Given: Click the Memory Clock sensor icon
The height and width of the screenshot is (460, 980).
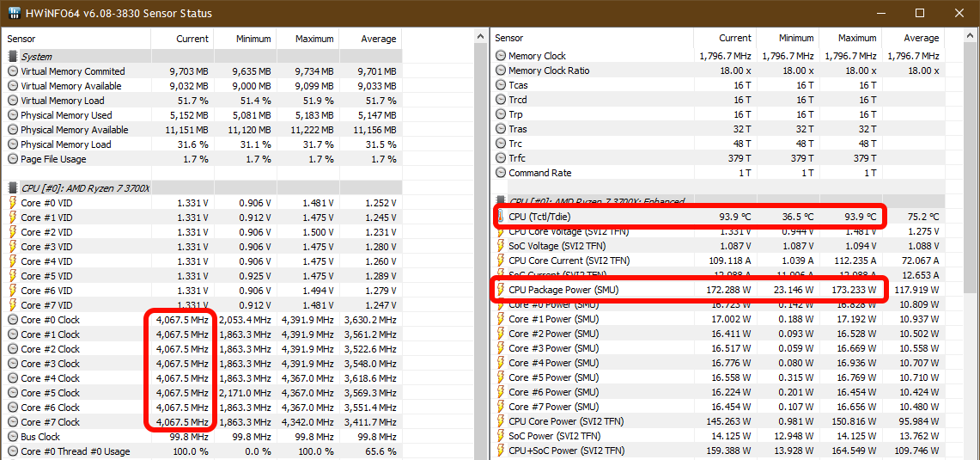Looking at the screenshot, I should 501,56.
